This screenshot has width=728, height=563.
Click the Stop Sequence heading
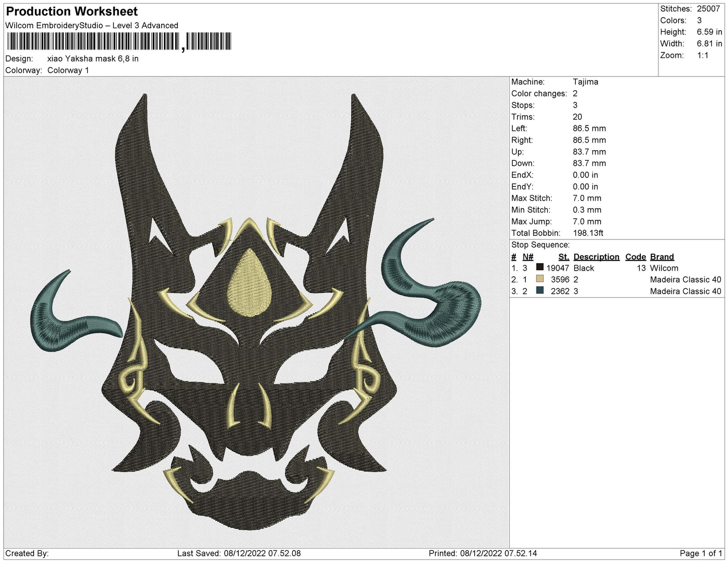pyautogui.click(x=540, y=244)
